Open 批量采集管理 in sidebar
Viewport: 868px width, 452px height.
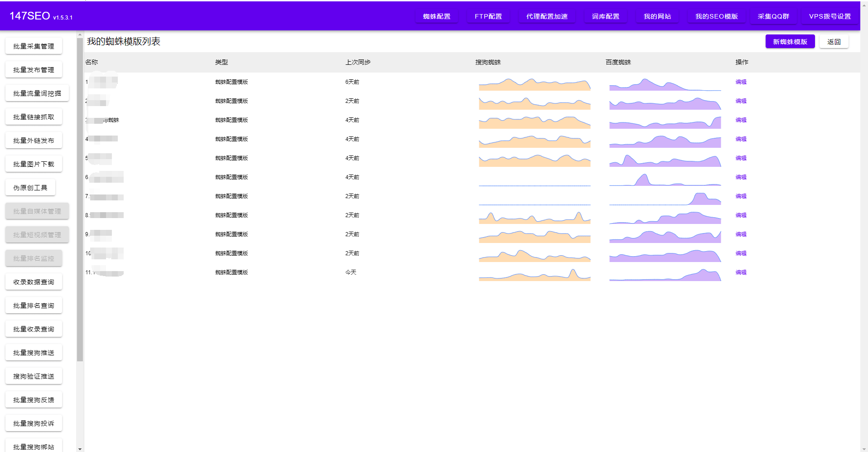(34, 46)
